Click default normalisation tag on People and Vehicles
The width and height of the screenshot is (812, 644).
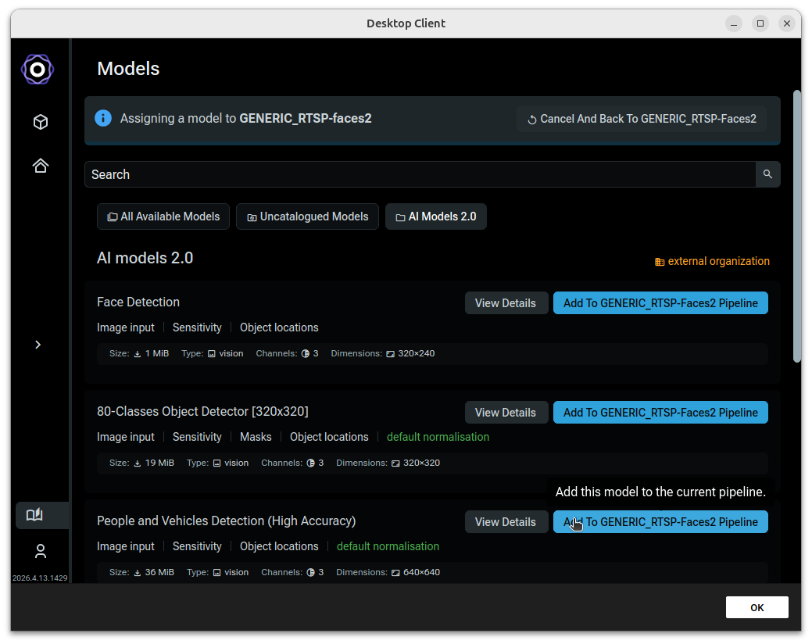click(388, 546)
